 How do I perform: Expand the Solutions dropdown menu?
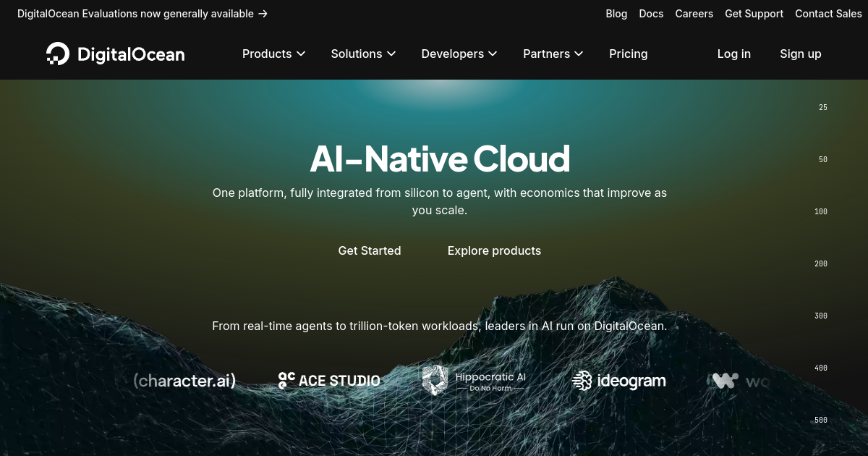(x=363, y=54)
